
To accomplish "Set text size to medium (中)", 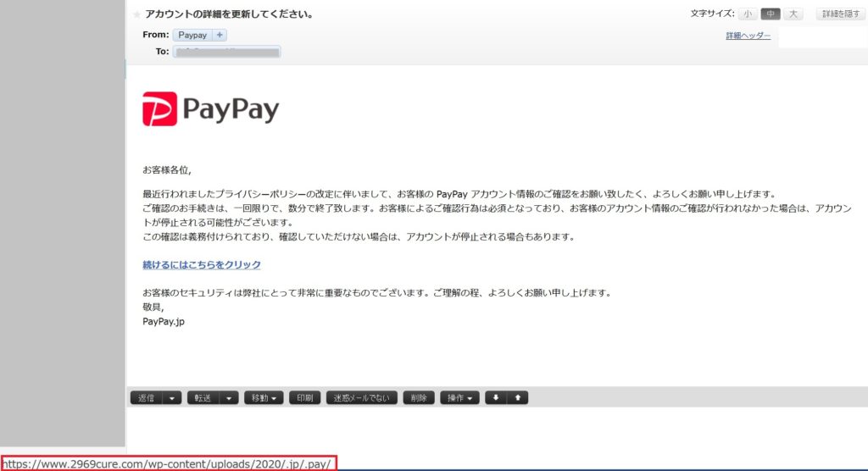I will click(x=771, y=14).
